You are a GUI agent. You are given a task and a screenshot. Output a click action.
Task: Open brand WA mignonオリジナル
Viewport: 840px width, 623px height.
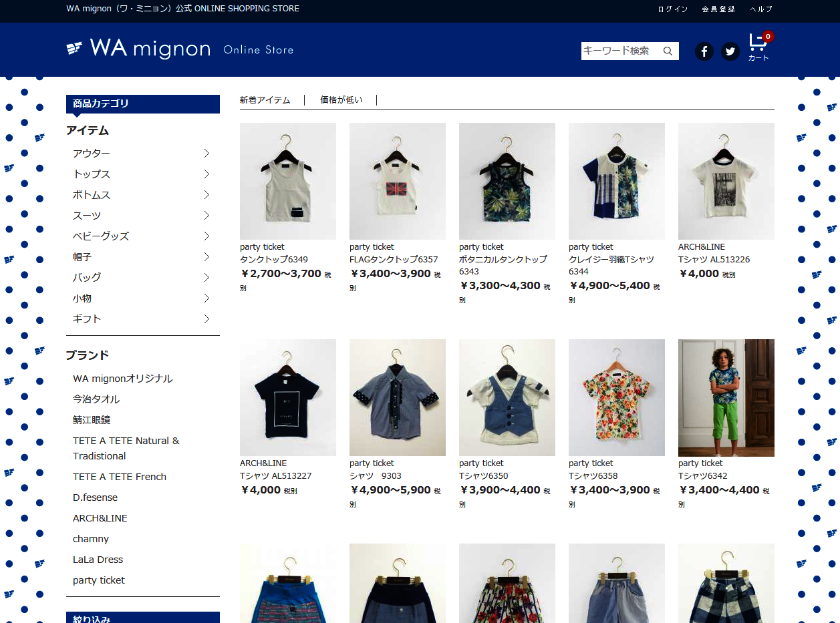pyautogui.click(x=123, y=379)
